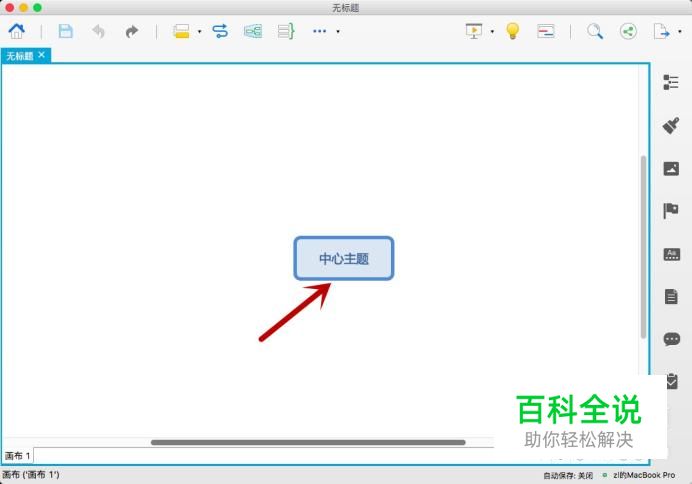Click the horizontal scrollbar thumb
Screen dimensions: 692x484
tap(308, 443)
